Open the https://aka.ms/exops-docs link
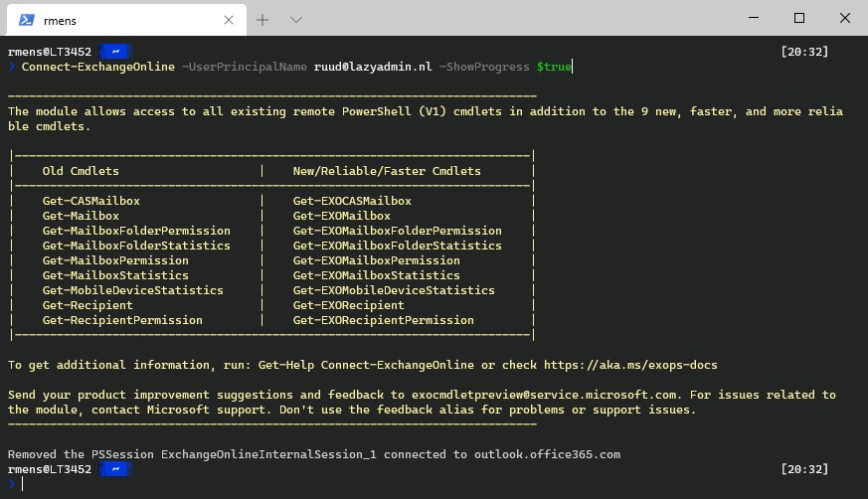 click(630, 365)
